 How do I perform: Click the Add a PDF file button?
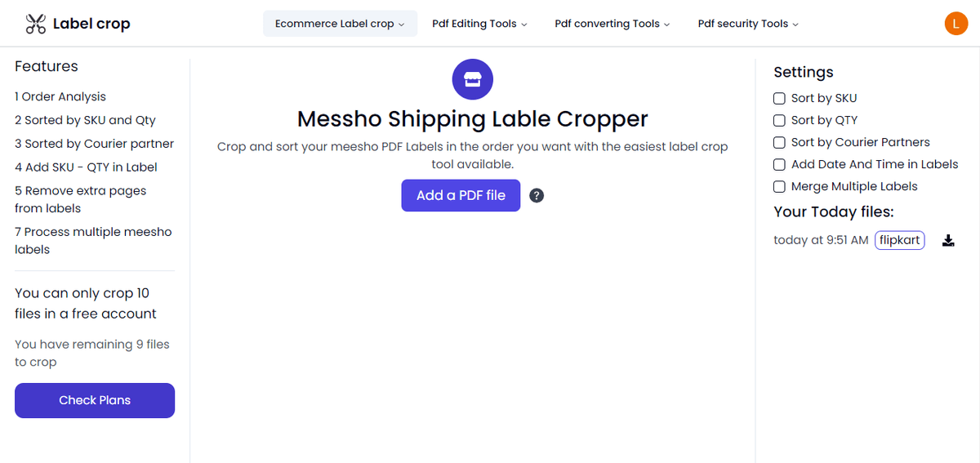click(461, 195)
